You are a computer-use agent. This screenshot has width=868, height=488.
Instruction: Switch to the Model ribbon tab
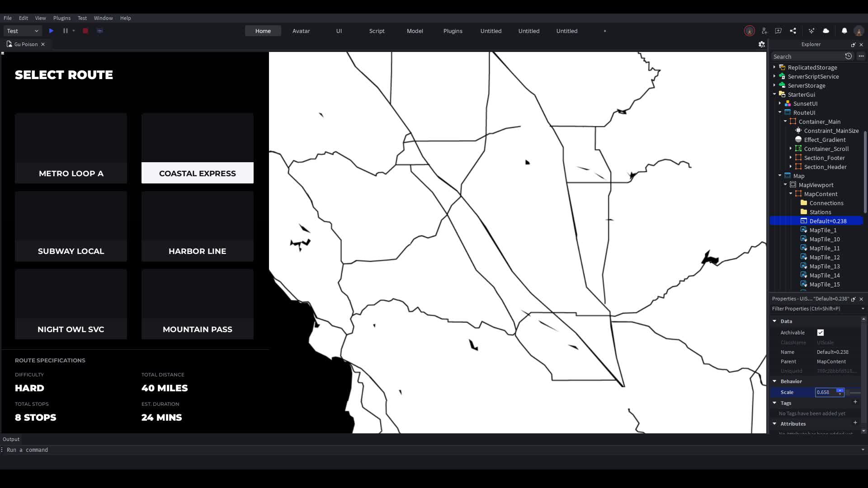pyautogui.click(x=415, y=31)
